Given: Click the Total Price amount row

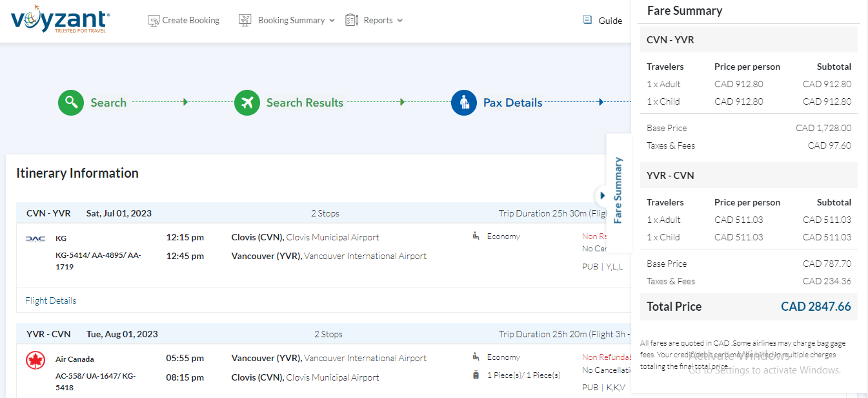Looking at the screenshot, I should click(x=749, y=307).
